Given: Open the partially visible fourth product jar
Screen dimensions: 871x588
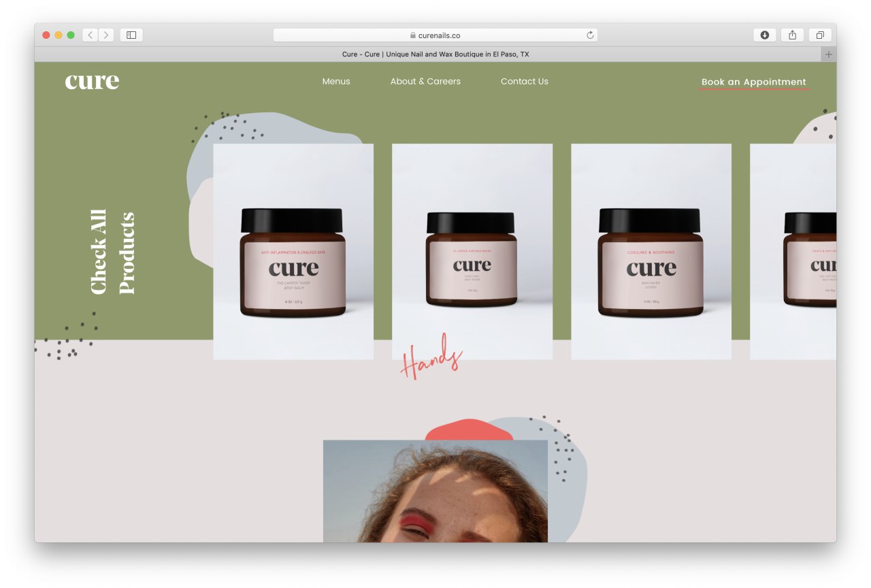Looking at the screenshot, I should coord(793,251).
